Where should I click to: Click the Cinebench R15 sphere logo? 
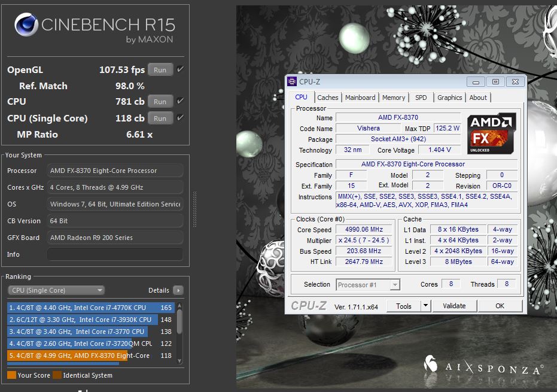[26, 25]
